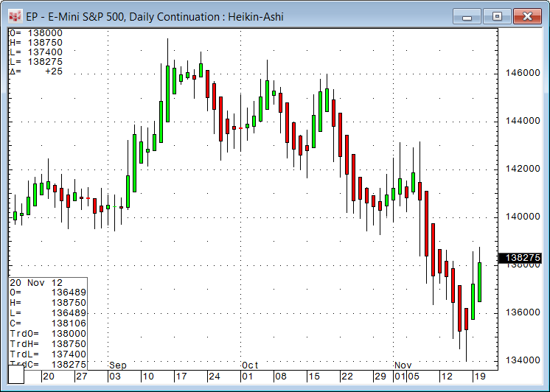This screenshot has width=550, height=392.
Task: Click date 03 on the time axis
Action: point(116,376)
